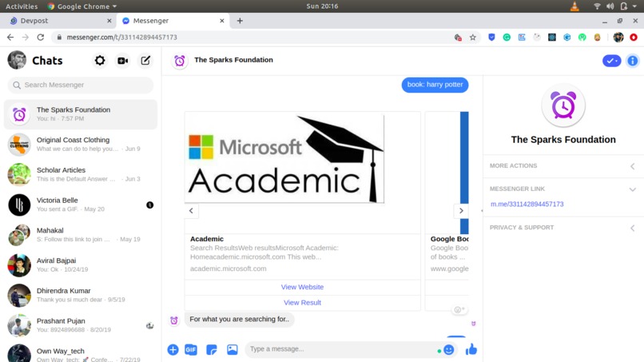Image resolution: width=644 pixels, height=362 pixels.
Task: Click View Website link
Action: click(x=302, y=287)
